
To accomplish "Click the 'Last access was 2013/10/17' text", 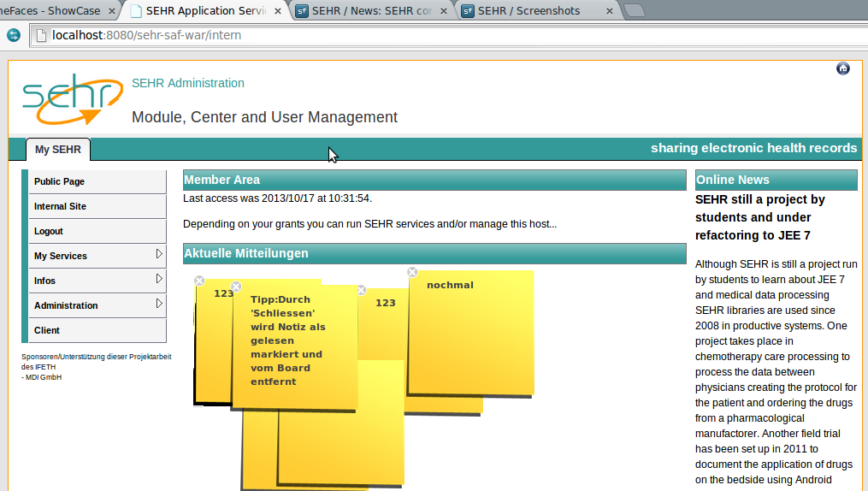I will (277, 198).
